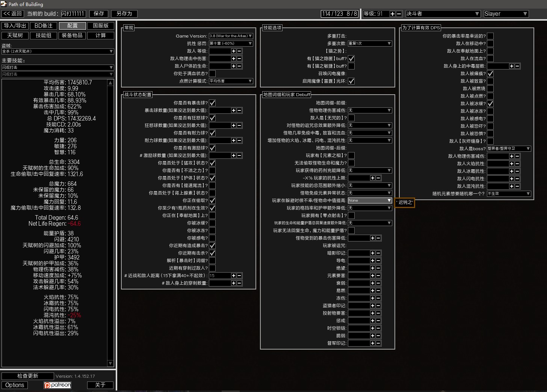Increase 敌人火焰抗性 with plus button
This screenshot has height=392, width=547.
(x=511, y=164)
